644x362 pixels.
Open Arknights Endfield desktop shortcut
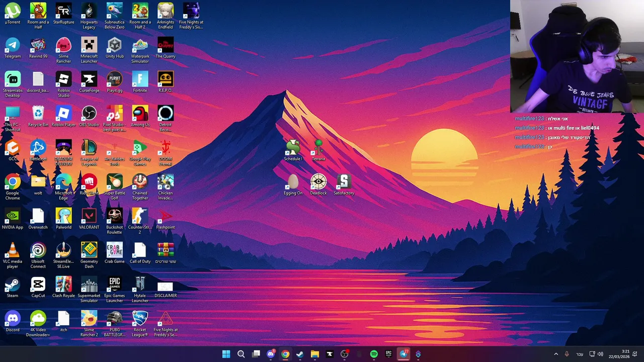[x=166, y=16]
